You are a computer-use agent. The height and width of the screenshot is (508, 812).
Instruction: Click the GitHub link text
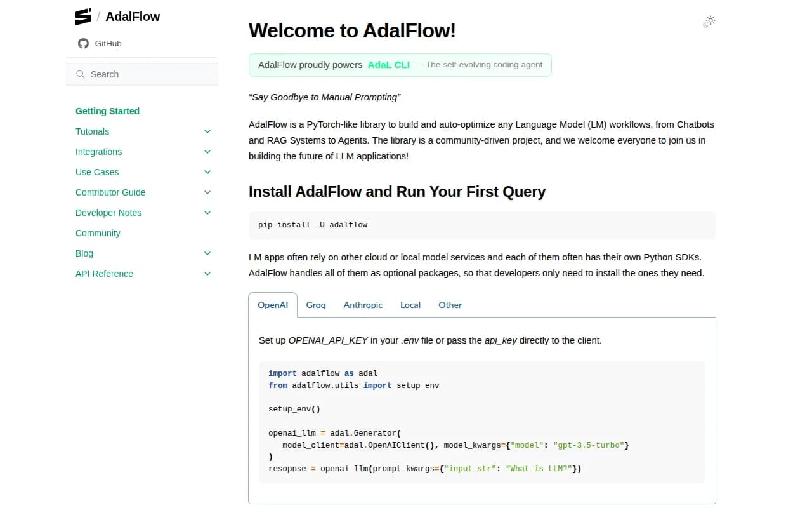108,43
